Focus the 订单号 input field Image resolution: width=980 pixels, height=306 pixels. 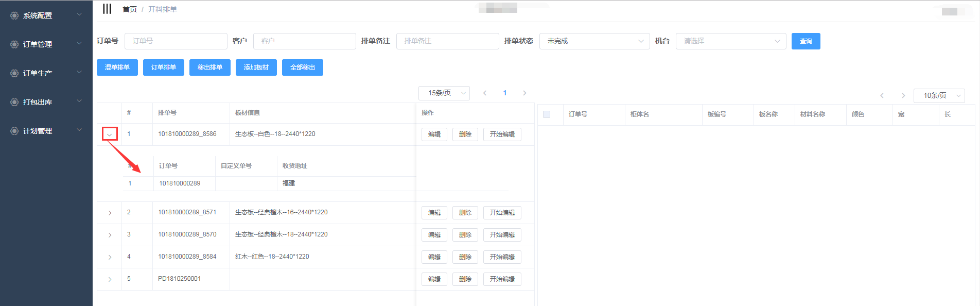click(x=176, y=41)
